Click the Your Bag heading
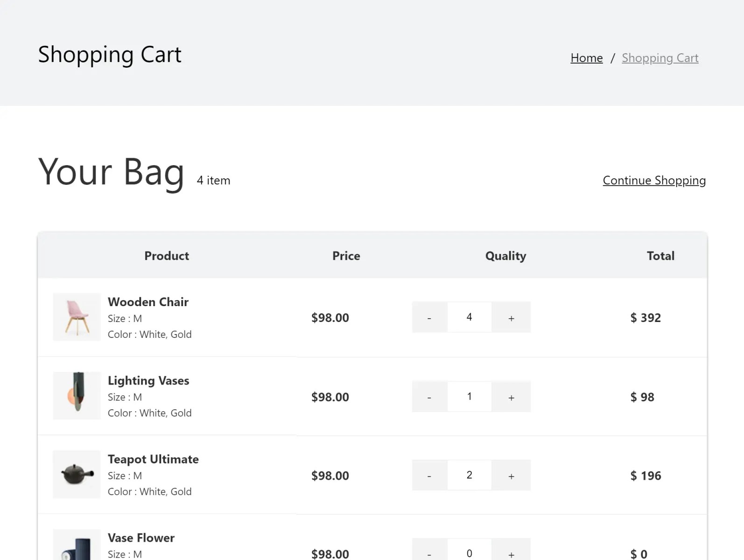This screenshot has width=744, height=560. pyautogui.click(x=111, y=172)
